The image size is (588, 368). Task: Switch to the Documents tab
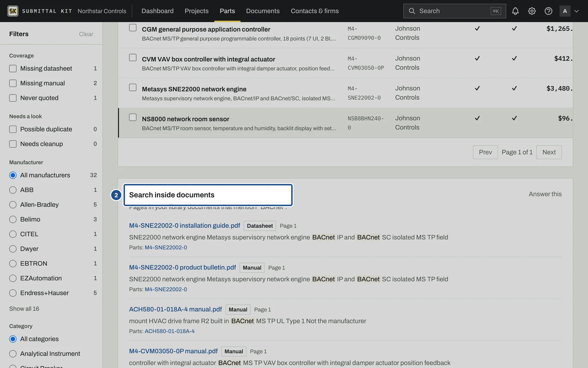(x=263, y=11)
